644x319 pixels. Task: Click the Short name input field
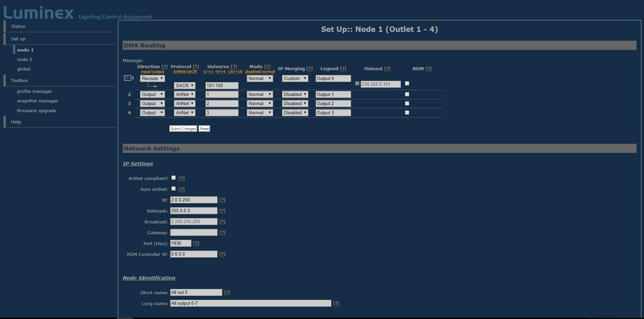tap(196, 293)
